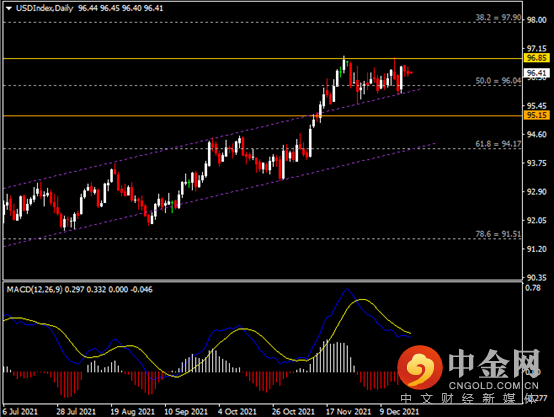Select the USDIndex,Daily chart title
The image size is (554, 417).
click(45, 8)
